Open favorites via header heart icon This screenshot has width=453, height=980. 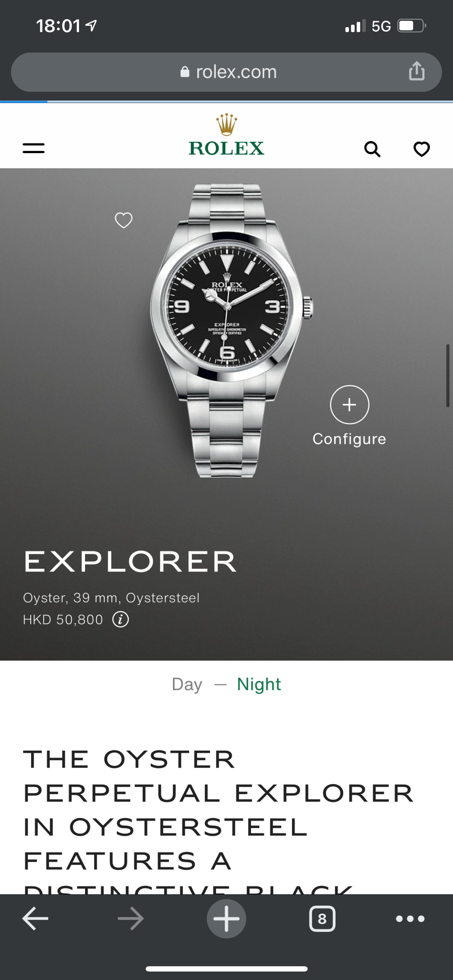coord(422,149)
